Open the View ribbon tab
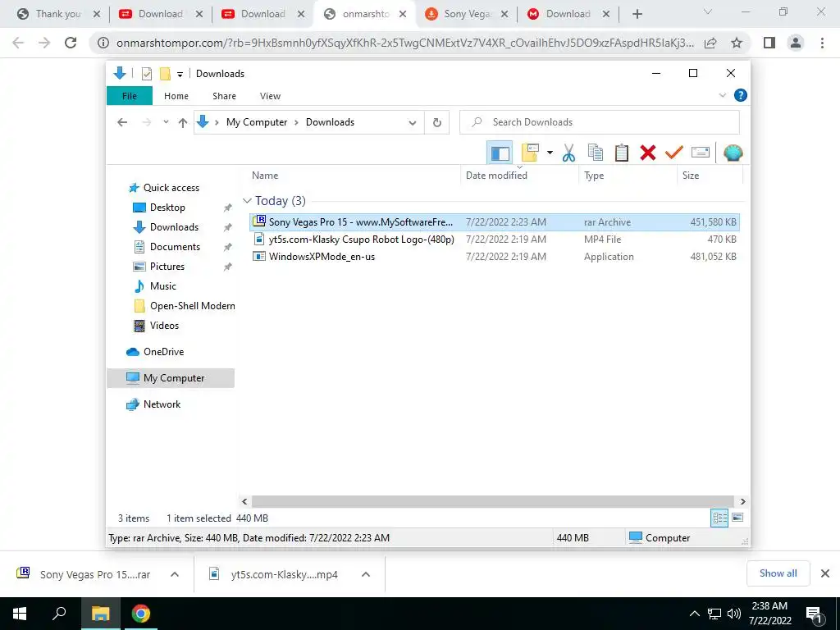This screenshot has width=840, height=630. click(270, 96)
